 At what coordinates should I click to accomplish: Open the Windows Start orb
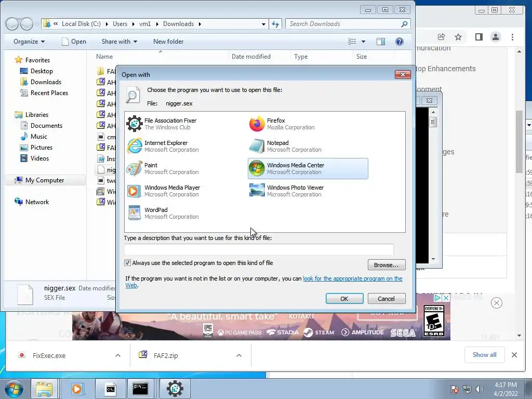pos(14,389)
